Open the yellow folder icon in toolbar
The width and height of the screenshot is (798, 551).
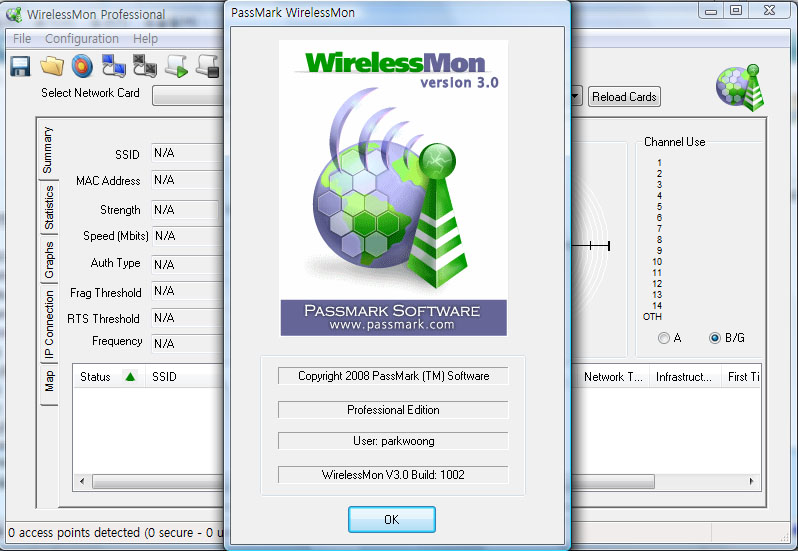52,67
